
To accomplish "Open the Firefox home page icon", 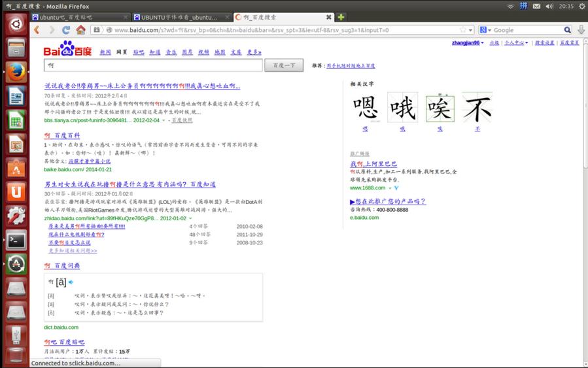I will (x=80, y=29).
